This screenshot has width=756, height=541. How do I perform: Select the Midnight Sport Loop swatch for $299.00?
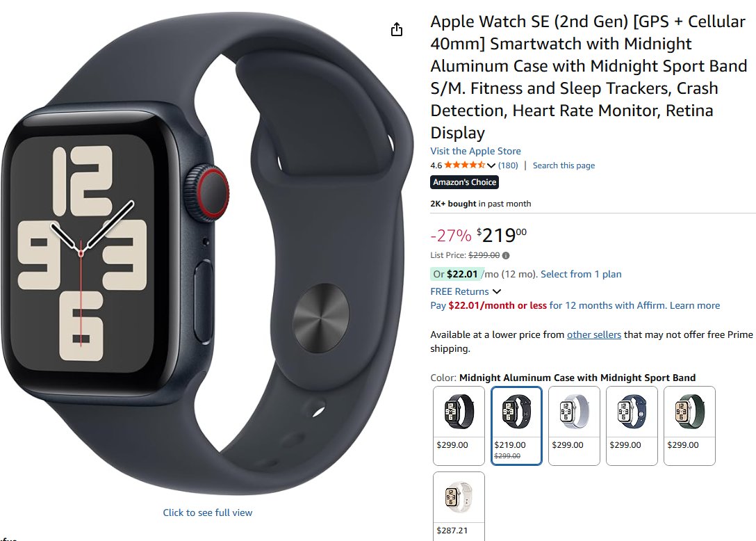click(459, 425)
